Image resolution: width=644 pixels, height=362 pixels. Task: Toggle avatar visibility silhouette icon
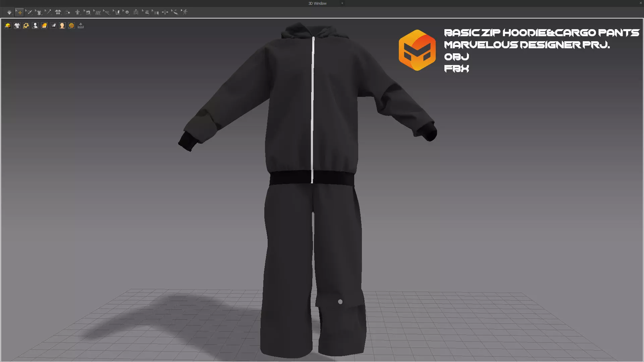point(35,25)
